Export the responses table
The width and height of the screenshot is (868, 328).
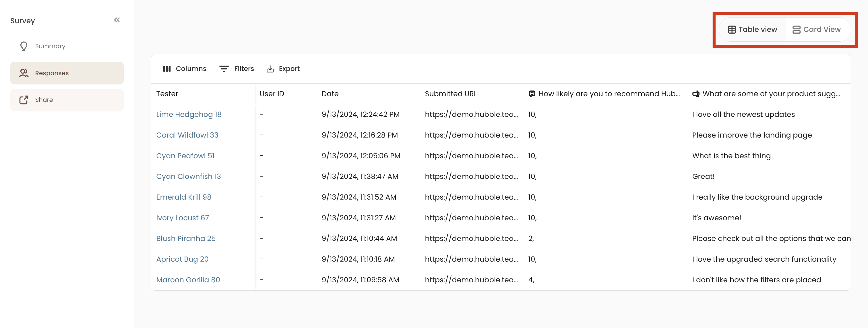tap(283, 69)
